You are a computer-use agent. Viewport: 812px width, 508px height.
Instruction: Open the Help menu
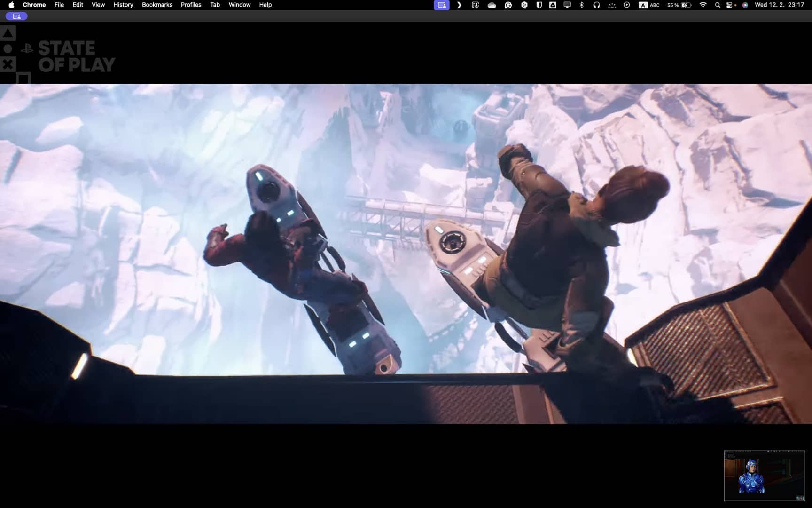[x=265, y=5]
